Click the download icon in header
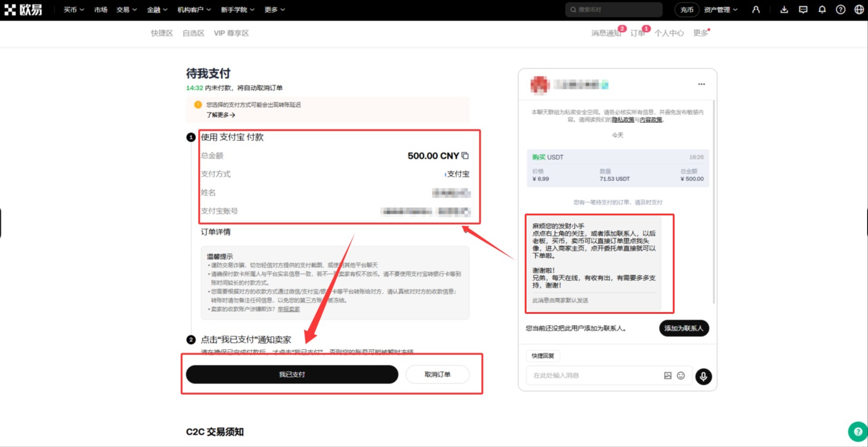Image resolution: width=868 pixels, height=447 pixels. [784, 10]
